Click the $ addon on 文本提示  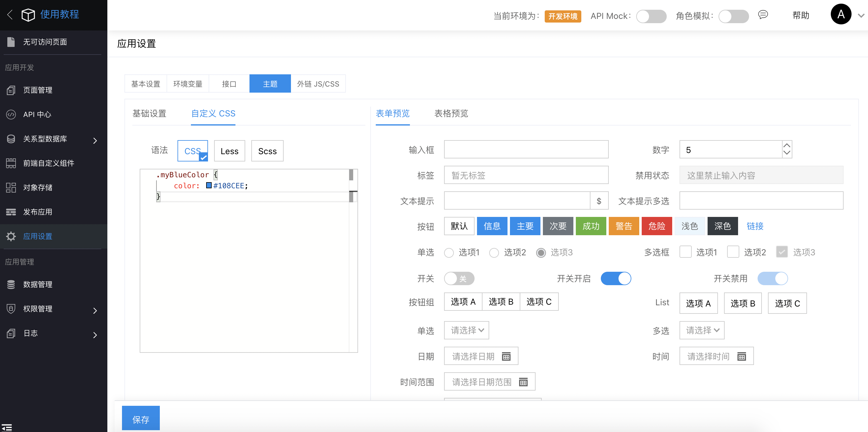click(599, 201)
